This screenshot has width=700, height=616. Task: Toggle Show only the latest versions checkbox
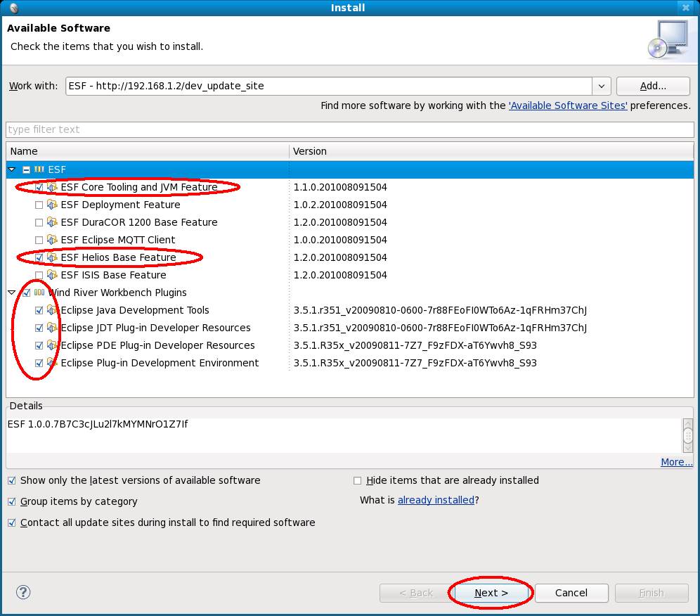point(12,481)
